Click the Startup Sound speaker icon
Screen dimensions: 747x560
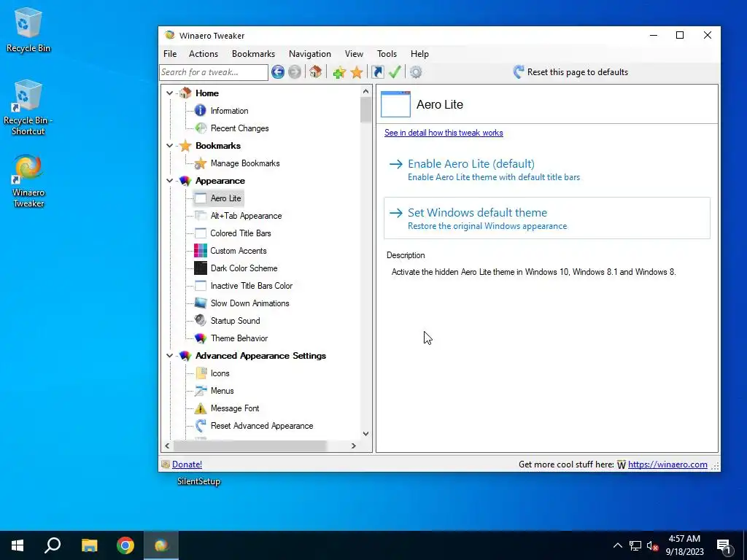pyautogui.click(x=201, y=321)
